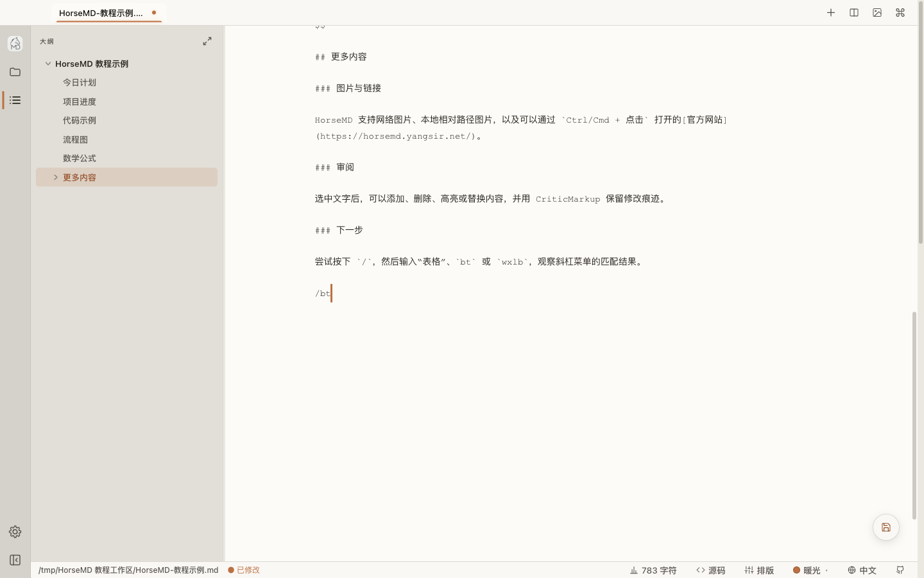The image size is (924, 578).
Task: Change language via 中文 selector
Action: point(862,570)
